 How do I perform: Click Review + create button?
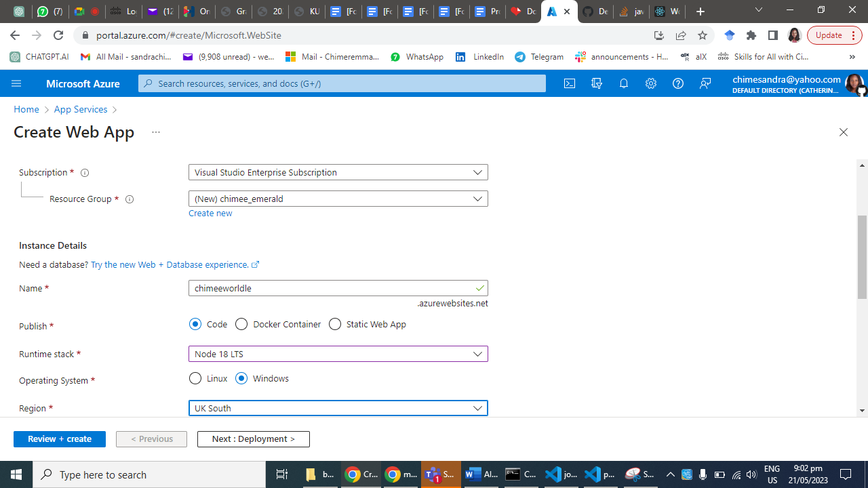(60, 439)
